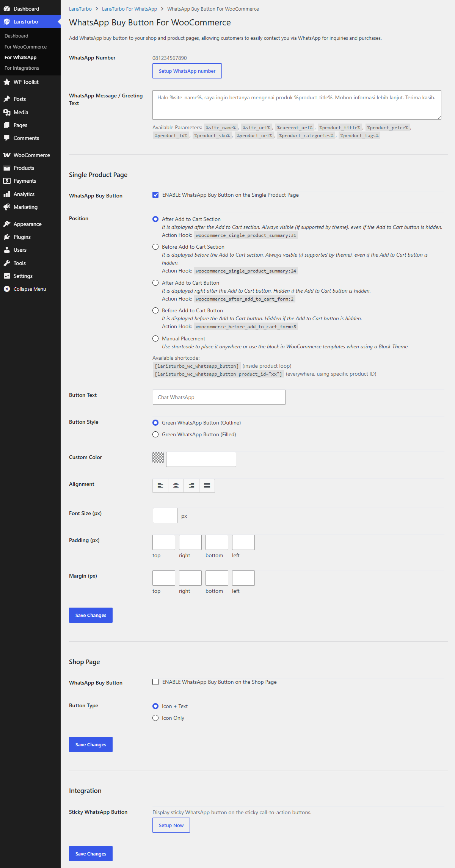The width and height of the screenshot is (455, 868).
Task: Click the %product_title% parameter tag
Action: (340, 128)
